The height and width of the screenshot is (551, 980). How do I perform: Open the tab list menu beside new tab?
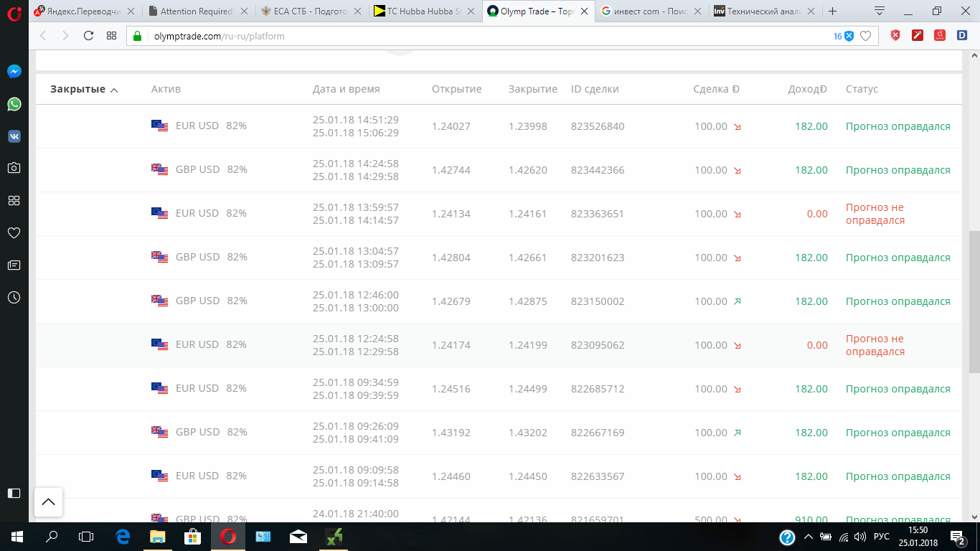click(x=880, y=11)
